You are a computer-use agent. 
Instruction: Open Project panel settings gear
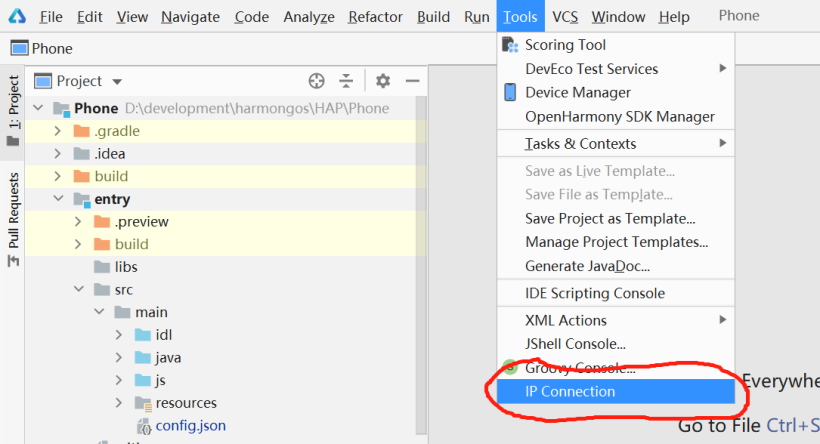point(383,81)
